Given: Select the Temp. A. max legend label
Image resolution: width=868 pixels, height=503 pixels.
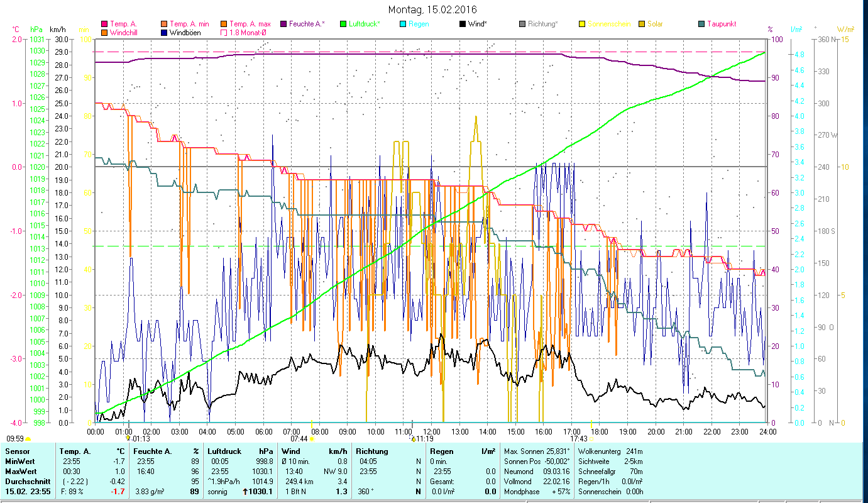Looking at the screenshot, I should tap(250, 24).
